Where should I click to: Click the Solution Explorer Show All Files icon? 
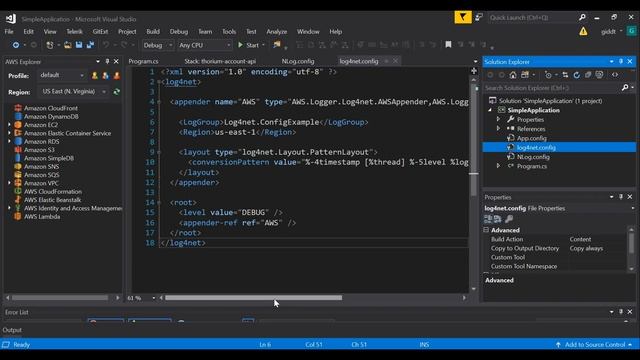pos(599,75)
